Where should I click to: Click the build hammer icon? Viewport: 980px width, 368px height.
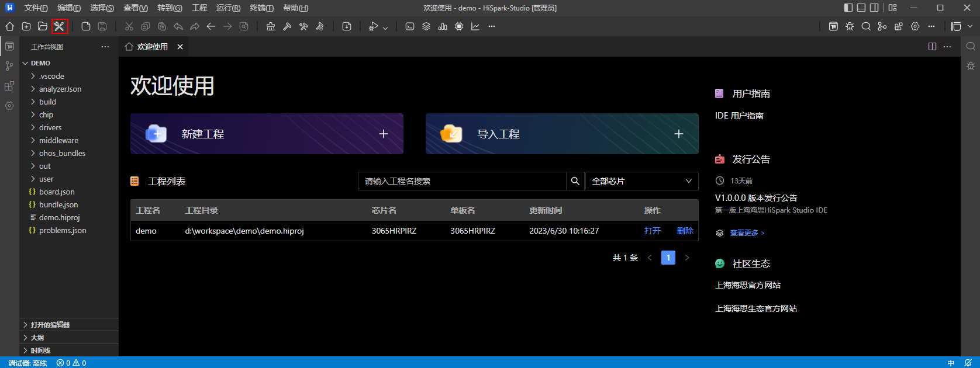(287, 26)
